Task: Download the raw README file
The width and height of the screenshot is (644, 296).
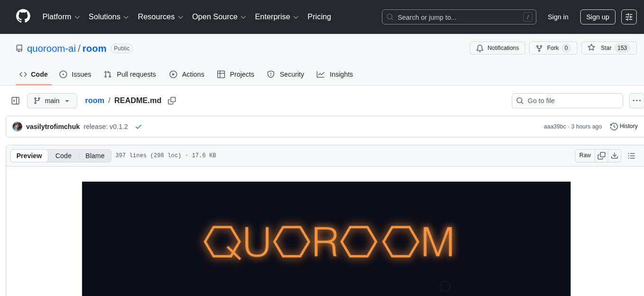Action: pos(615,155)
